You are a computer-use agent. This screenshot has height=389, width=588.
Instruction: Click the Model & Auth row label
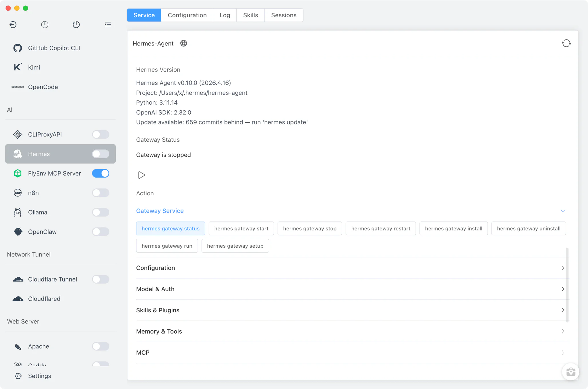(155, 289)
